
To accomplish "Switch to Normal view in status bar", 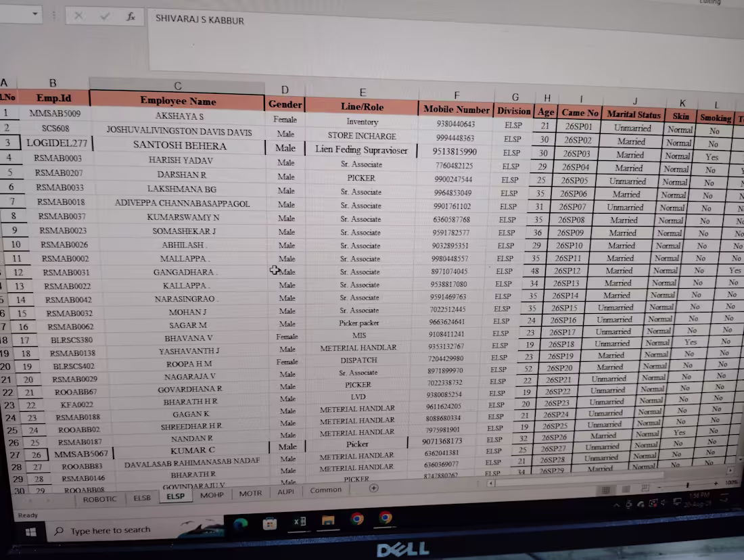I will tap(606, 490).
